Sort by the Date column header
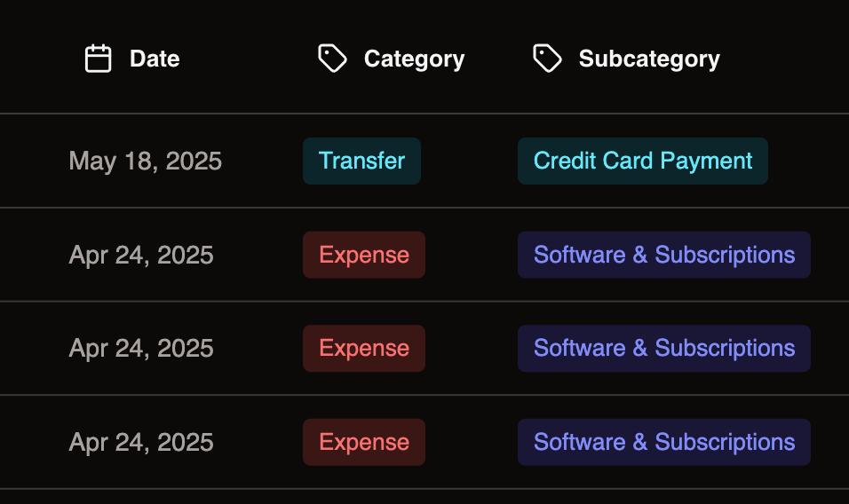 click(155, 59)
